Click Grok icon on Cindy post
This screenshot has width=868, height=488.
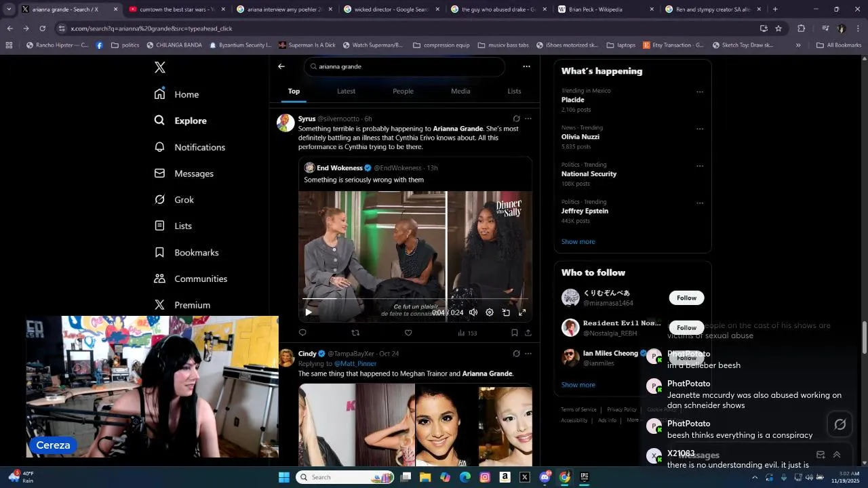tap(517, 354)
